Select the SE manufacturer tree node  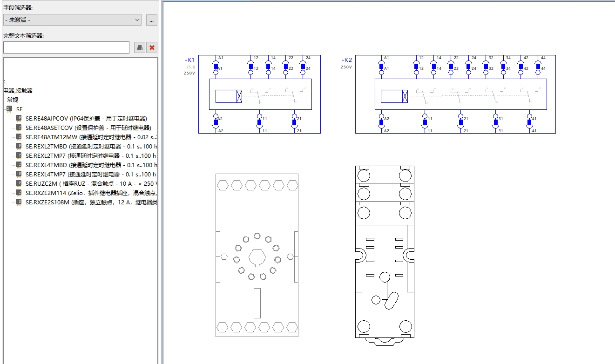[x=19, y=109]
